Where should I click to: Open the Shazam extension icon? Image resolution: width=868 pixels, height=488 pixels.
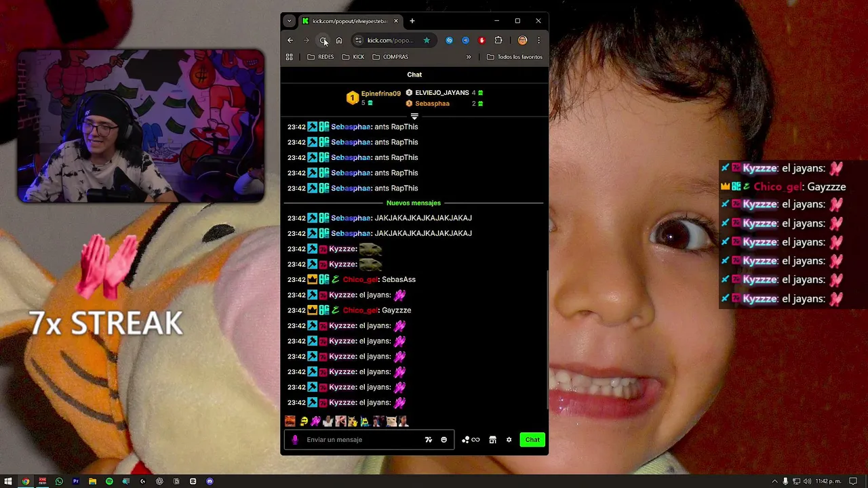(x=449, y=40)
